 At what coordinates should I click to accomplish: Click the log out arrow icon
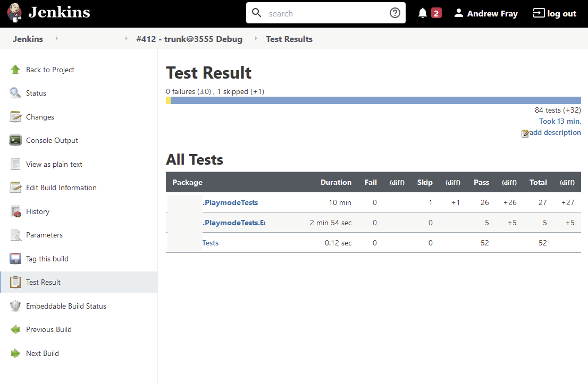(539, 13)
